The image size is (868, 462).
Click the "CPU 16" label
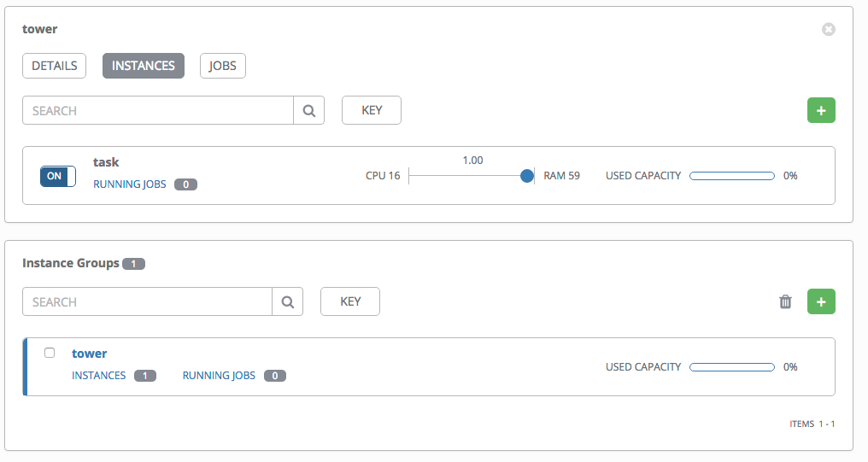coord(383,176)
